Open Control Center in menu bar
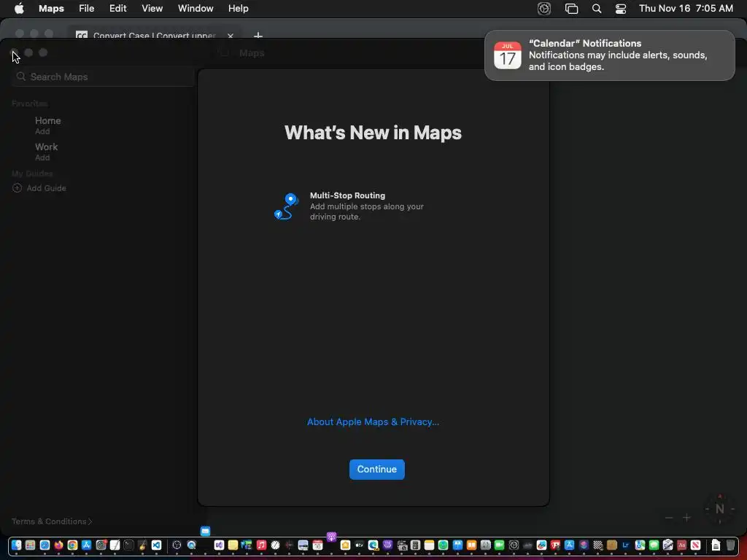 (x=620, y=9)
